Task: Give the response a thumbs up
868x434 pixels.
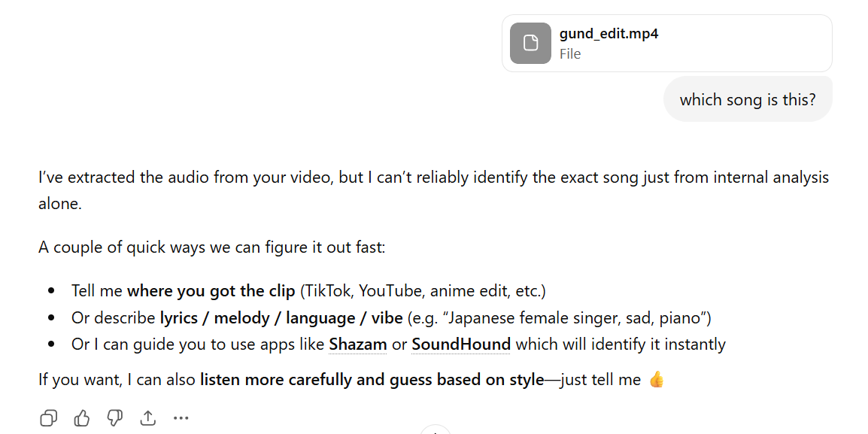Action: coord(82,418)
